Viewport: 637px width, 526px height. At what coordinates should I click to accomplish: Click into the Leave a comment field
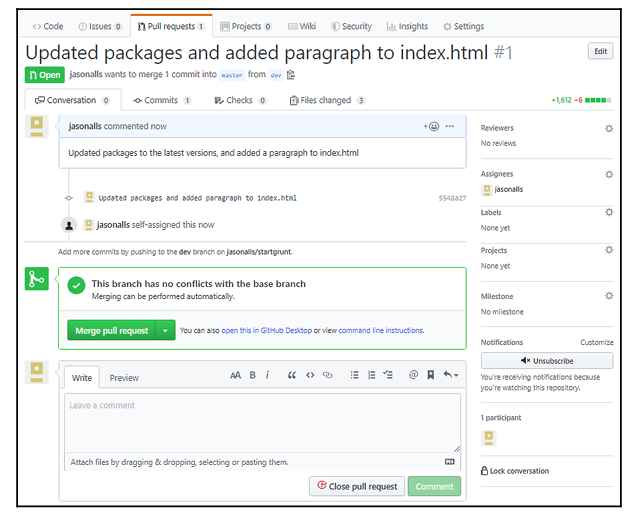click(x=262, y=422)
